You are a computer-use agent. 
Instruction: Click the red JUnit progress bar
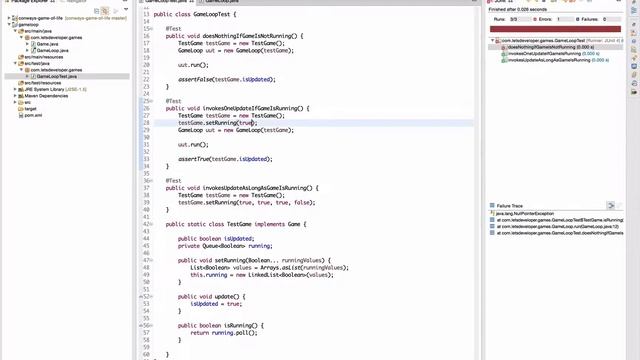point(555,29)
